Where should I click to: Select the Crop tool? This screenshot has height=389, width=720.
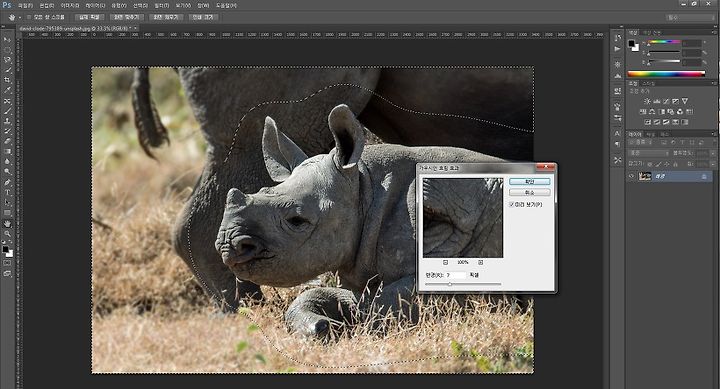(7, 80)
